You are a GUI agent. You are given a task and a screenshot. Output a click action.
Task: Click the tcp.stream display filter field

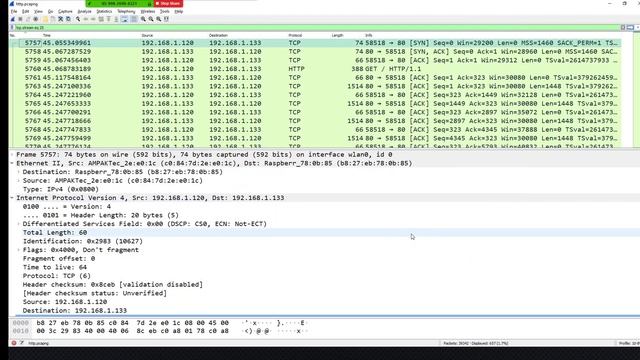point(317,28)
